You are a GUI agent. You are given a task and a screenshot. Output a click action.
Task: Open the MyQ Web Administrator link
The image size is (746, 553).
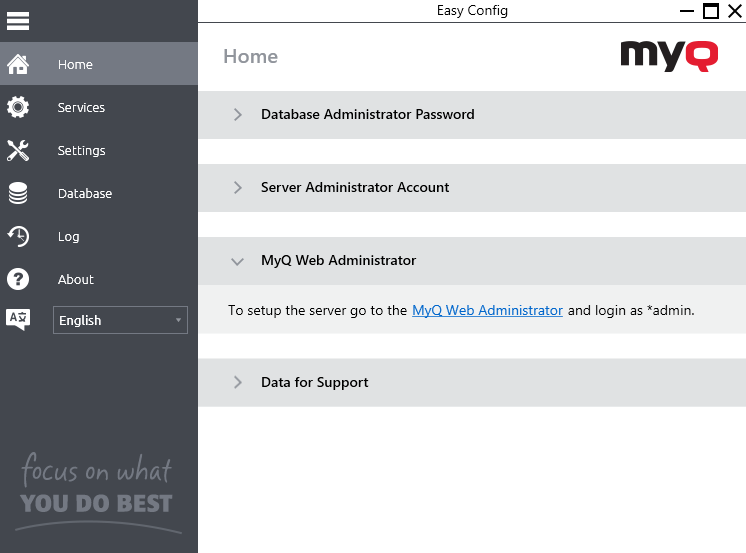point(487,311)
